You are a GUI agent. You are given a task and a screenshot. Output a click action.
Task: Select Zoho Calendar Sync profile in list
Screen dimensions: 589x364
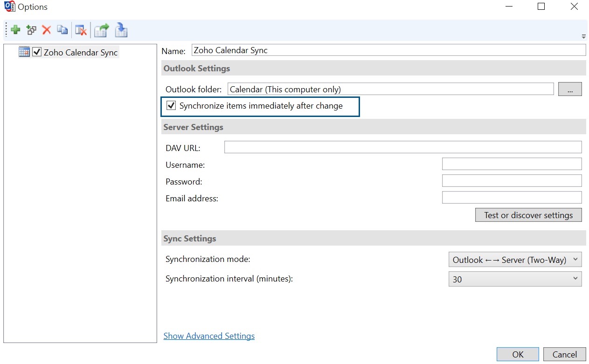pyautogui.click(x=80, y=52)
